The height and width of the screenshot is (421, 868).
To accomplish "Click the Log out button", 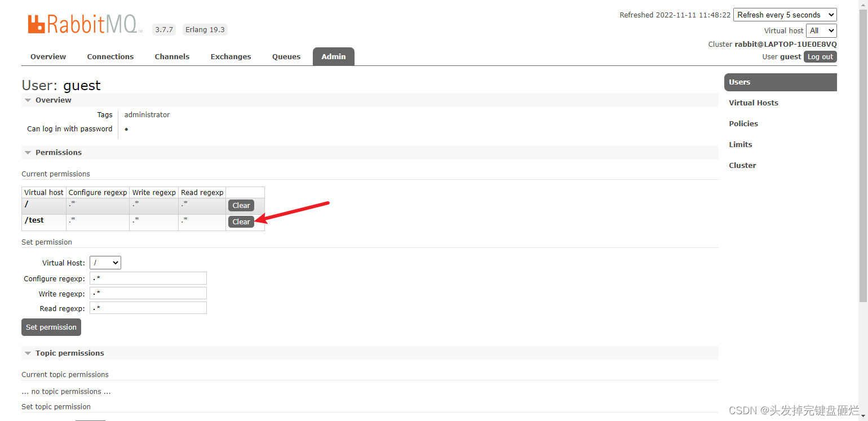I will pos(820,56).
